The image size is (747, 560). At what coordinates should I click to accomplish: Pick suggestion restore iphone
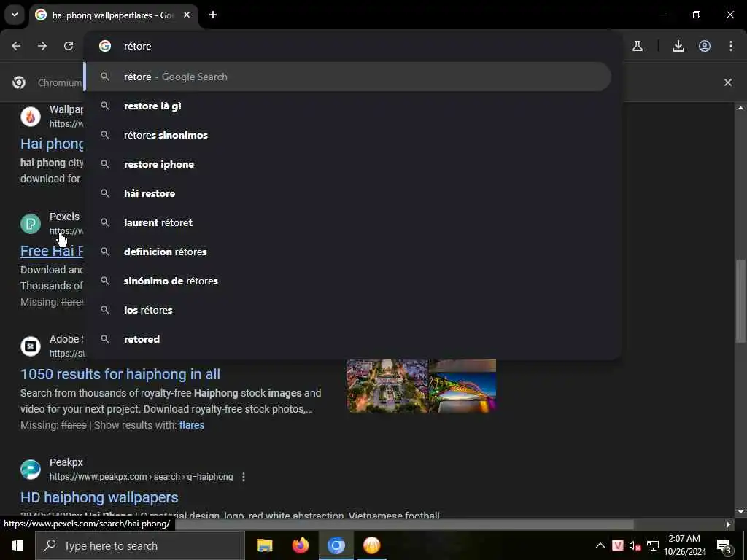coord(348,164)
